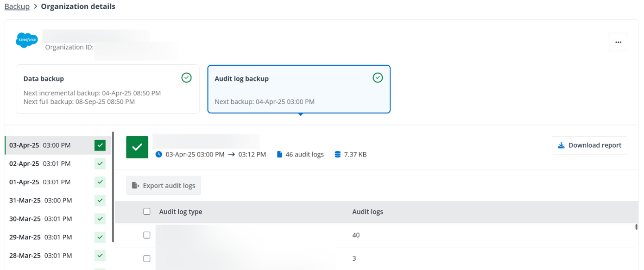
Task: Open the Backup breadcrumb link
Action: [17, 6]
